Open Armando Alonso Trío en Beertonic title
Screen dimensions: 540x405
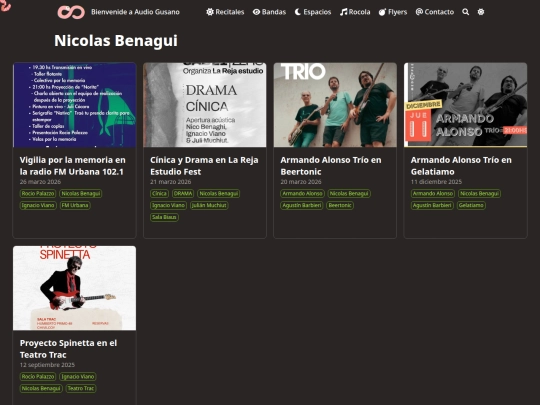tap(331, 166)
